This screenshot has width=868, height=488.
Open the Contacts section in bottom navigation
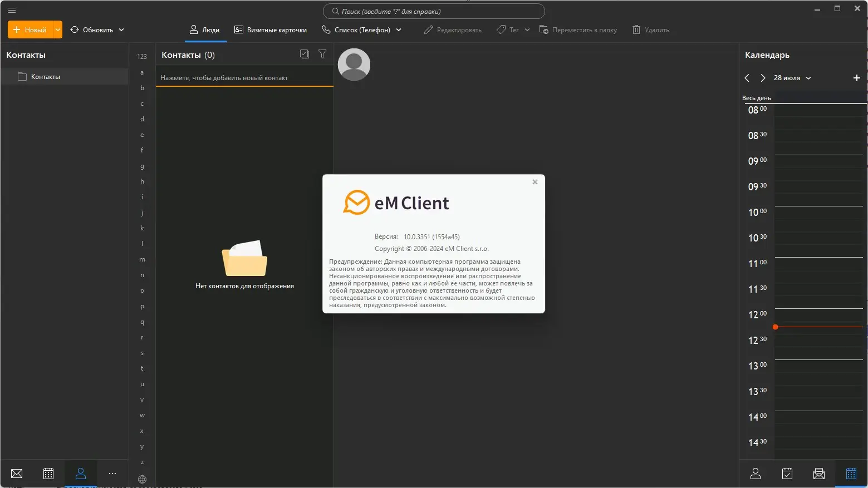coord(81,474)
